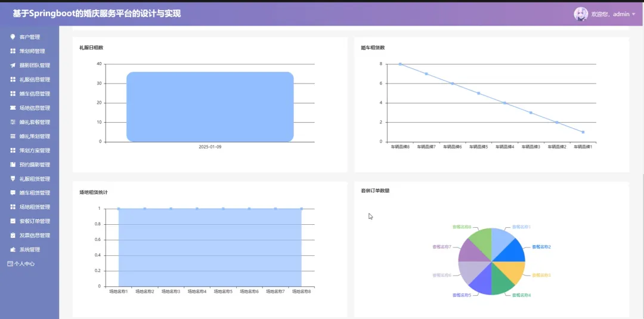Click the 场地名称1 axis label

pyautogui.click(x=118, y=292)
